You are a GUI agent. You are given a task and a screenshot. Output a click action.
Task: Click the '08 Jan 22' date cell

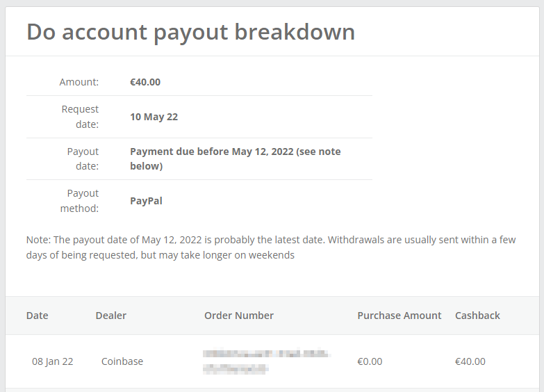[53, 361]
